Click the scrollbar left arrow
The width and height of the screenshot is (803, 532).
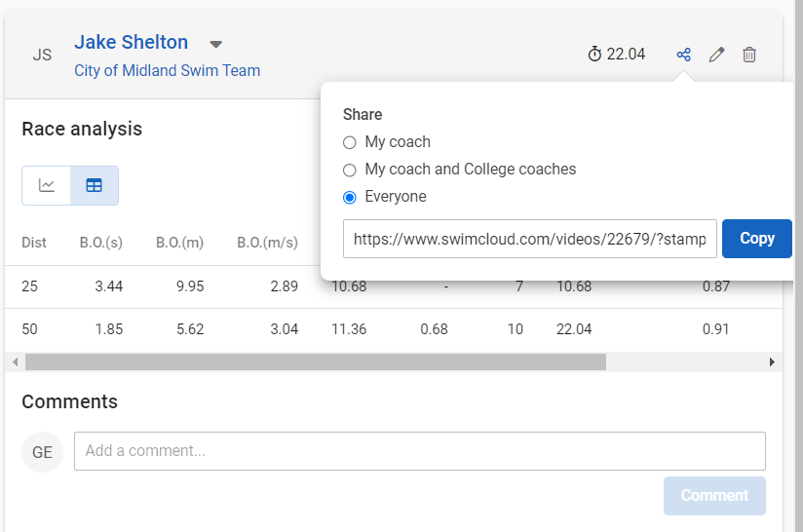15,362
